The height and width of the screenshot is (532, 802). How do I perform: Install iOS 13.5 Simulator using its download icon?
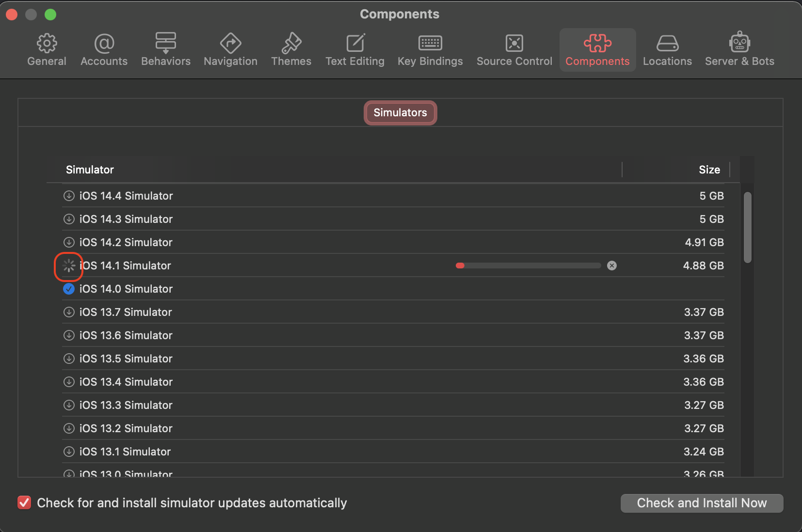[69, 359]
